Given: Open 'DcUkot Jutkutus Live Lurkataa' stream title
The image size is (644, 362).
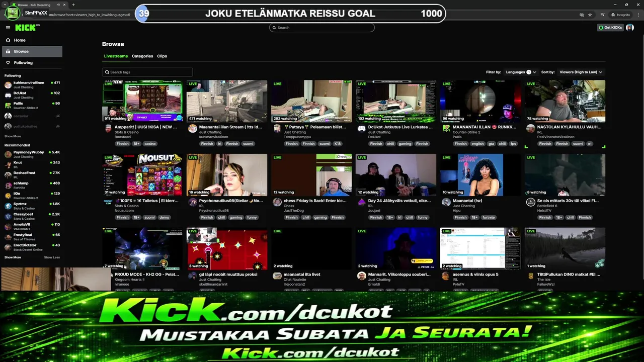Looking at the screenshot, I should (400, 127).
